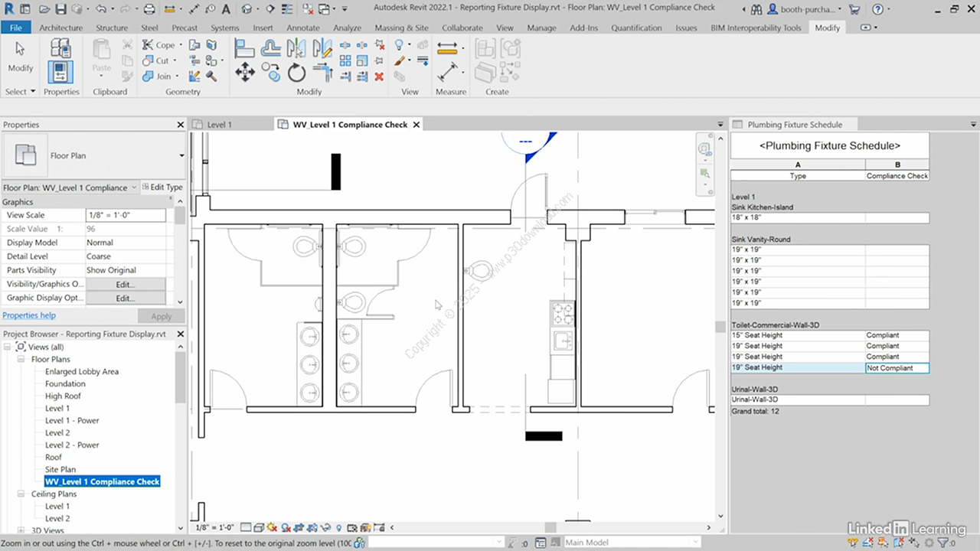Click Edit for Graphic Display Options
The height and width of the screenshot is (551, 980).
[126, 298]
